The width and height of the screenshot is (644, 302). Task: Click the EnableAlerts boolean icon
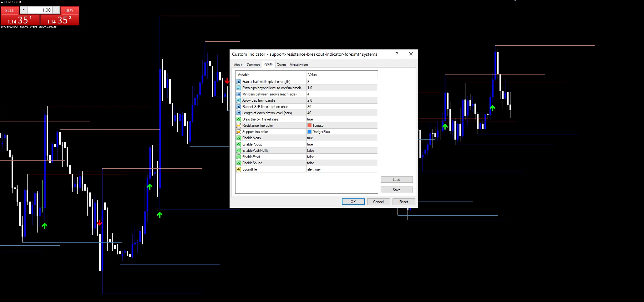(x=238, y=138)
